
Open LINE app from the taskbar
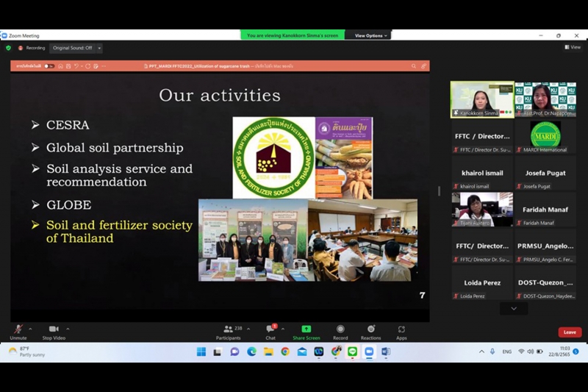352,352
